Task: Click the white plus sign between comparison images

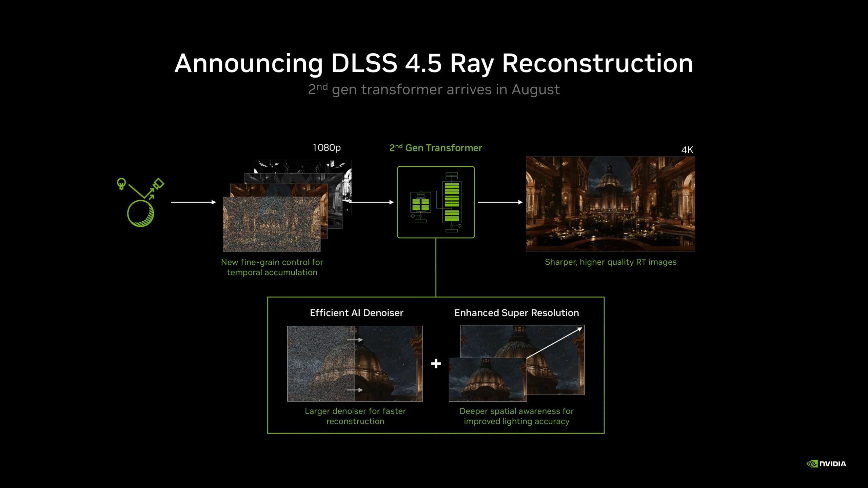Action: [436, 364]
